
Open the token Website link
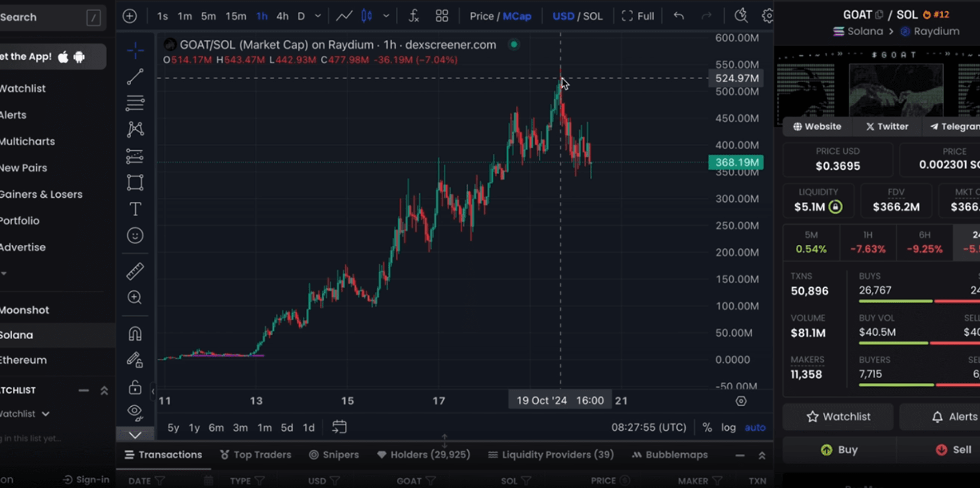(x=817, y=127)
